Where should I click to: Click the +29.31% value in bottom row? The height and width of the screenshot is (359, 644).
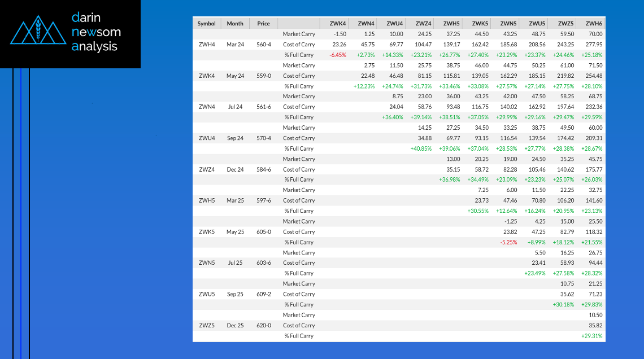point(592,336)
